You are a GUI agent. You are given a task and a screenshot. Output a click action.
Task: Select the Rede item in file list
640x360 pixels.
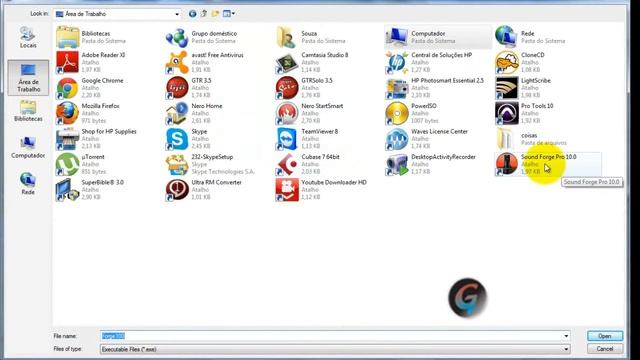click(531, 37)
